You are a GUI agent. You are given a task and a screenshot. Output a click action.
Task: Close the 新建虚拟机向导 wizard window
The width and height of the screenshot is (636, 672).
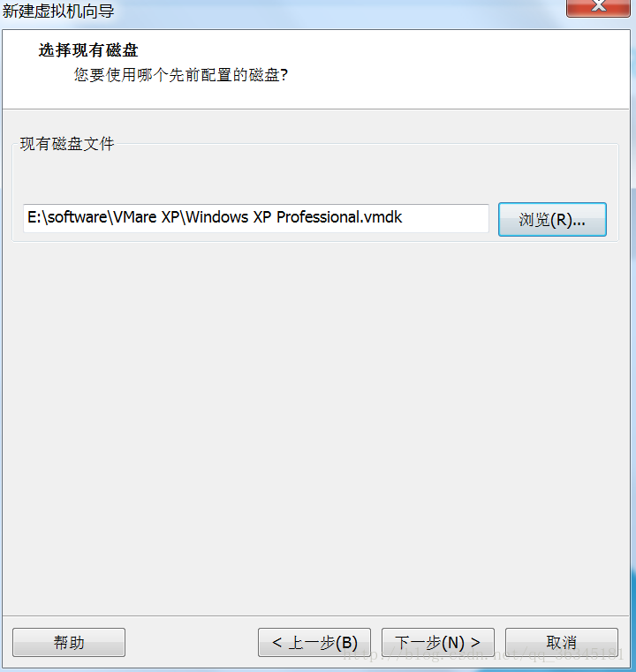click(x=598, y=7)
